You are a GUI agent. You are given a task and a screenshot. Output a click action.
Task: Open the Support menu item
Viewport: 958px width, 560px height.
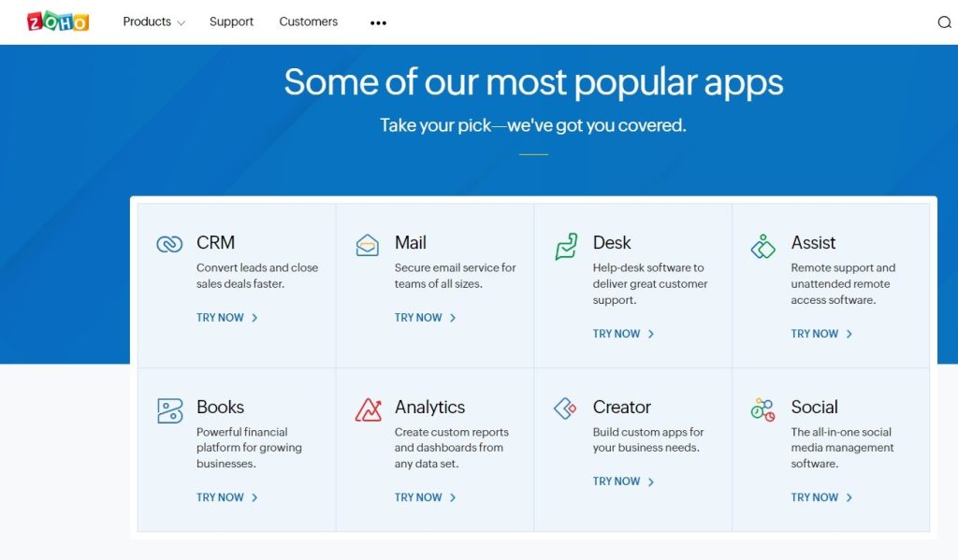231,22
